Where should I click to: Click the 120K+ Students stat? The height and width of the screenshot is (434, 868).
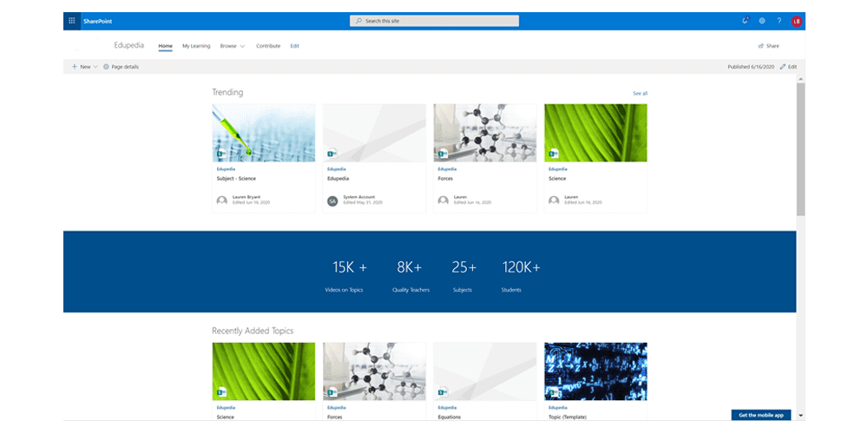click(x=521, y=276)
